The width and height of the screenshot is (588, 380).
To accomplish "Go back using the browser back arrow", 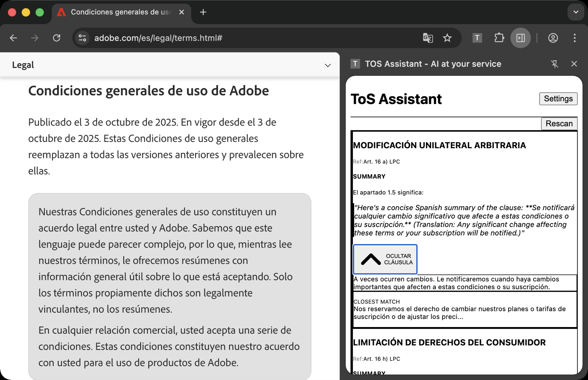I will coord(14,38).
